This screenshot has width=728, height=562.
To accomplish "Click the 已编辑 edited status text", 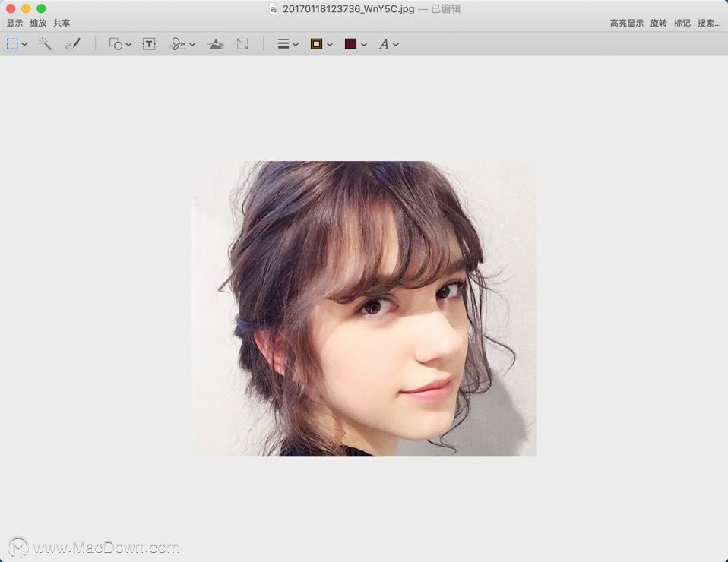I will click(x=446, y=9).
